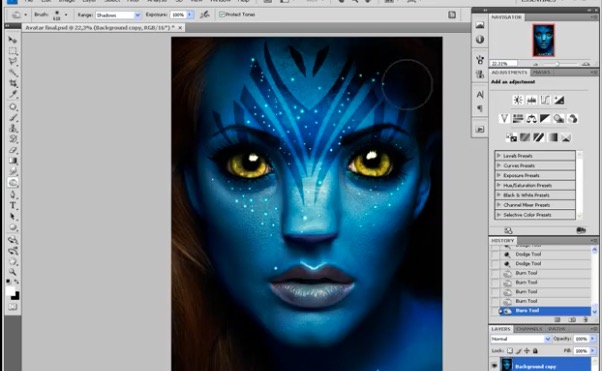602x371 pixels.
Task: Select the Clone Stamp tool
Action: point(13,128)
